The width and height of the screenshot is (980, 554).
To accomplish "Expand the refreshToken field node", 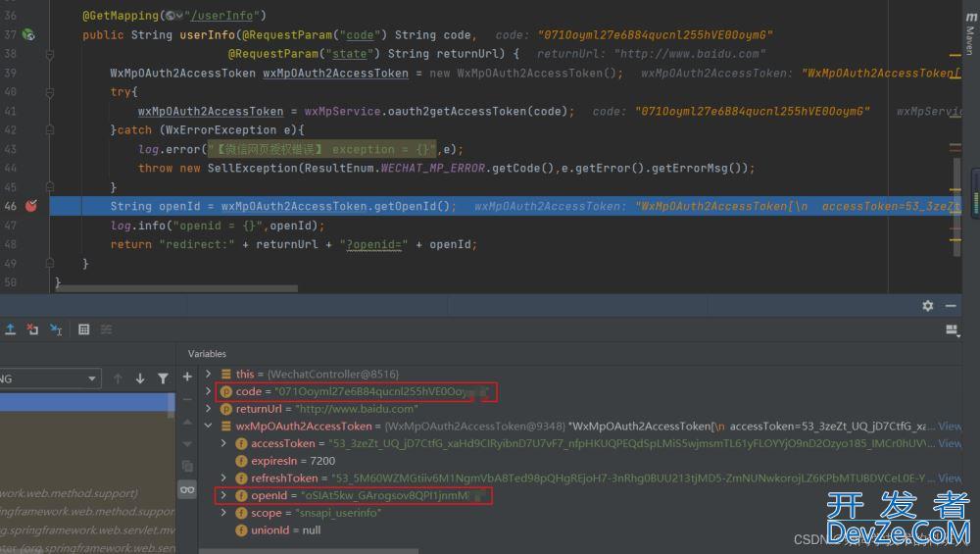I will (223, 478).
